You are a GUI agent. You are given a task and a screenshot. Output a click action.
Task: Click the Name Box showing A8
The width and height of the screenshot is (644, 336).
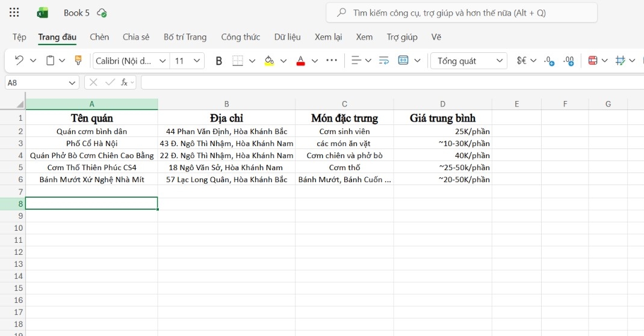42,82
